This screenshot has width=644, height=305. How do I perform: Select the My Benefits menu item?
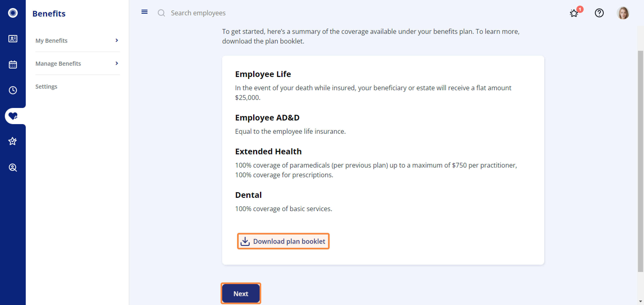pos(77,40)
